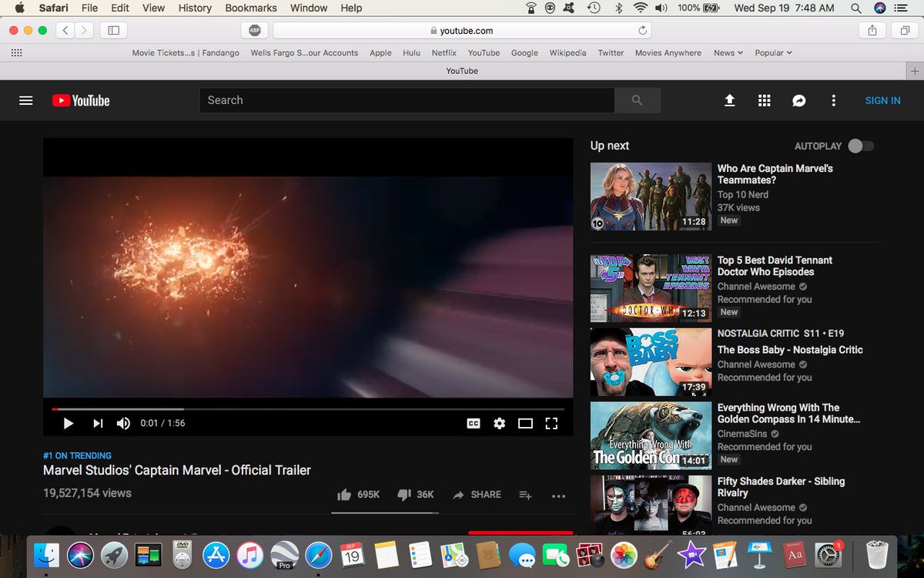Toggle the Autoplay switch
Viewport: 924px width, 578px height.
point(860,146)
